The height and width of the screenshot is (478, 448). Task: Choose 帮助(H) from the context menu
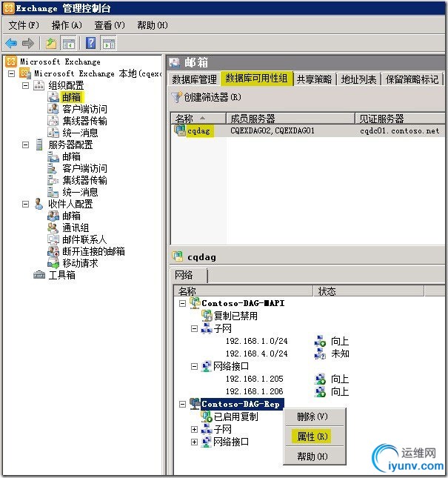(x=312, y=457)
